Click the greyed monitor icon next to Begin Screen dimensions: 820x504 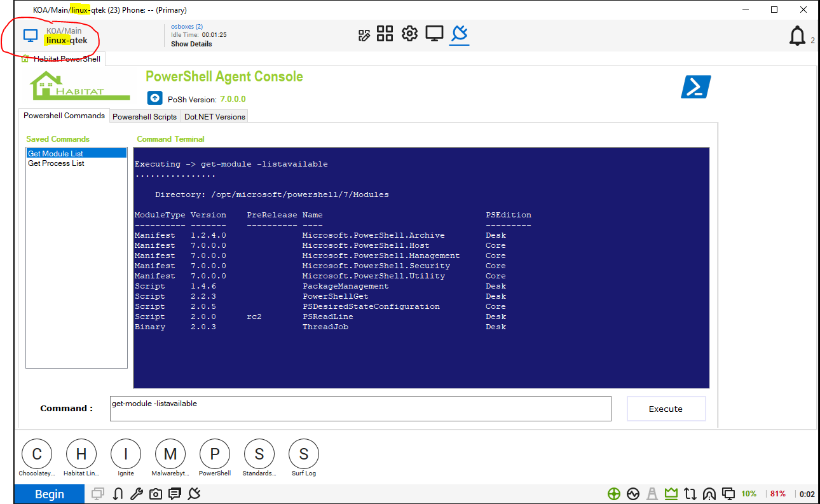pos(98,494)
